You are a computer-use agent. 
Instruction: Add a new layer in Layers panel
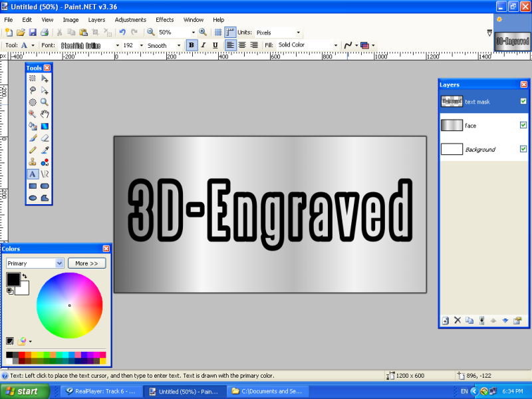coord(446,321)
